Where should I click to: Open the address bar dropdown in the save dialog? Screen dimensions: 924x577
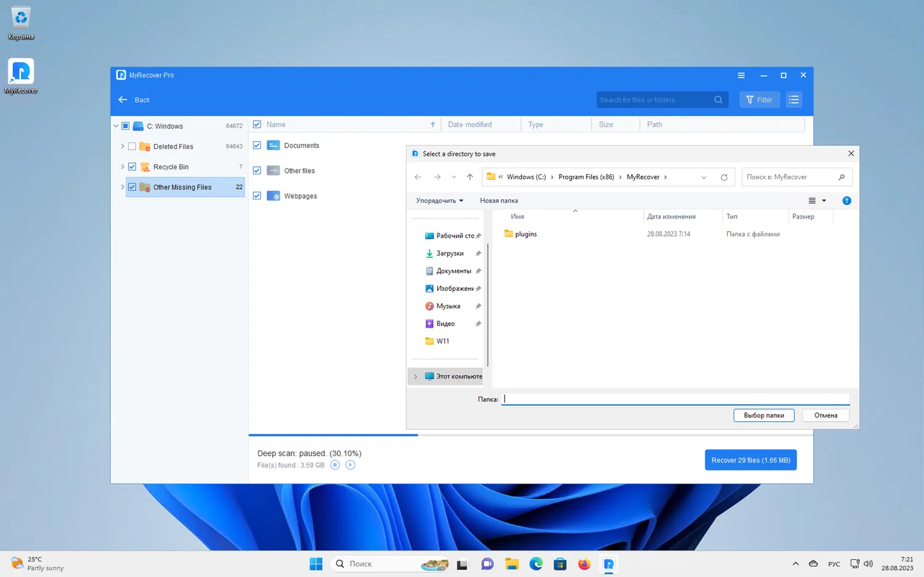point(703,177)
